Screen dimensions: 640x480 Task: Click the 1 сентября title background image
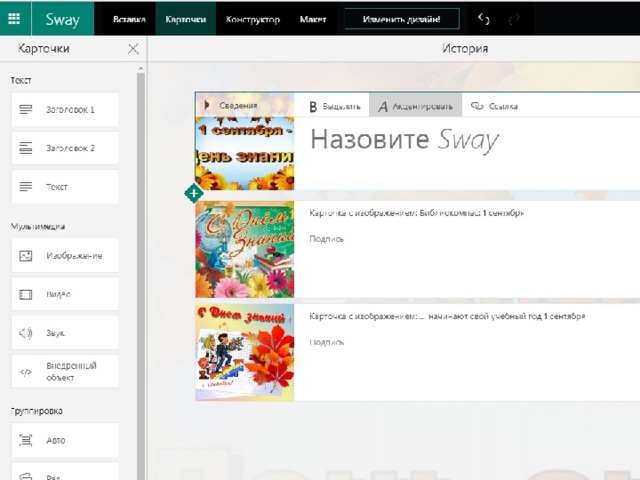click(x=244, y=153)
